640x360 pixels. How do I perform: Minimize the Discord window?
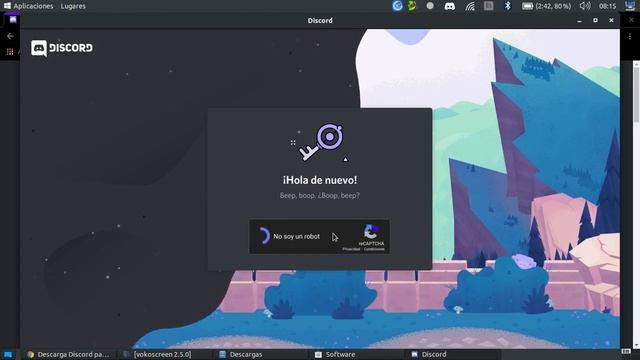click(580, 20)
